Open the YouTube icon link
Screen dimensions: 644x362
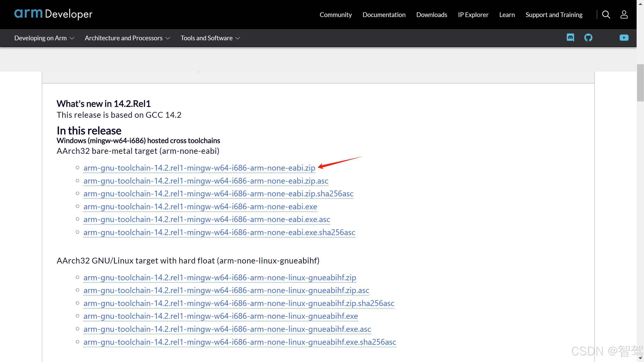[x=624, y=38]
